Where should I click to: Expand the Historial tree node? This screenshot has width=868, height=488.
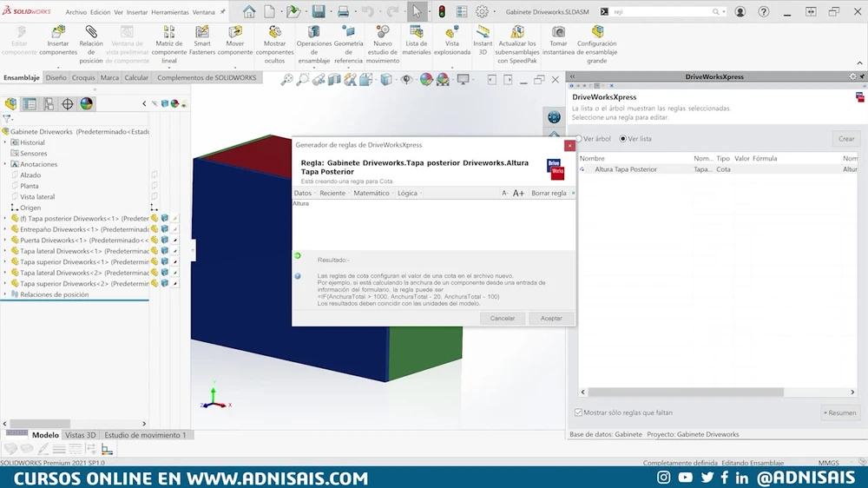click(x=5, y=142)
